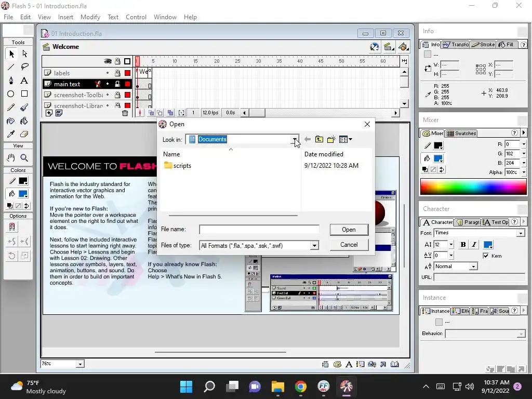
Task: Toggle the Snap to Objects magnet option
Action: pos(12,227)
